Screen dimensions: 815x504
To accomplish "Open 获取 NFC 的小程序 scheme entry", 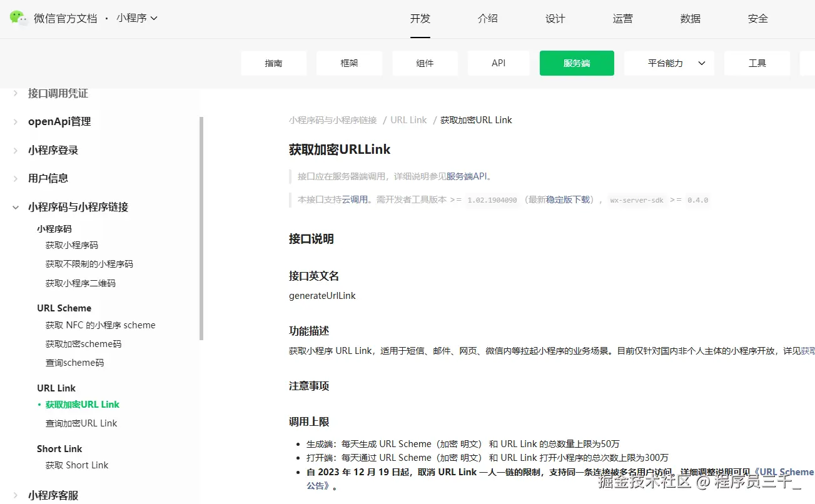I will point(101,325).
